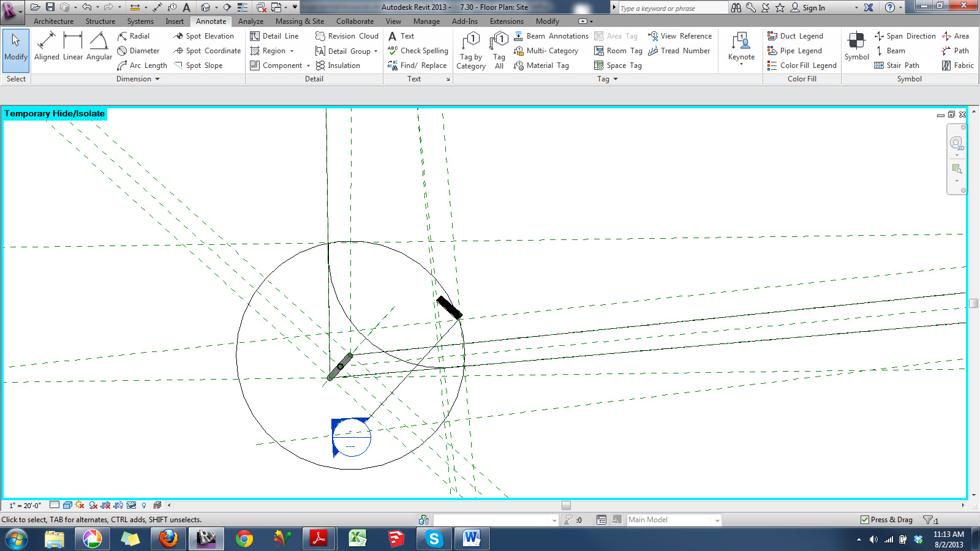Viewport: 980px width, 551px height.
Task: Toggle shadows in the view control bar
Action: pyautogui.click(x=93, y=506)
